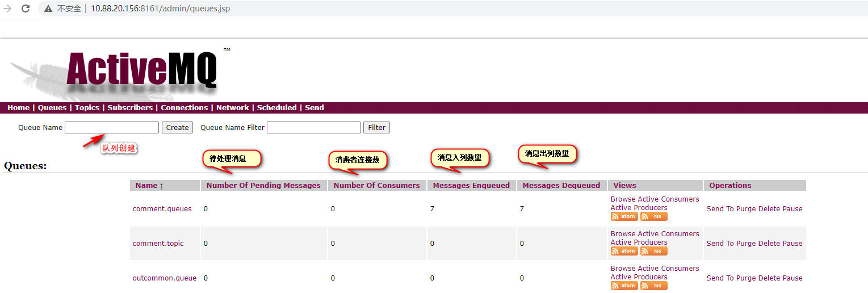Image resolution: width=868 pixels, height=293 pixels.
Task: View Active Consumers of comment.topic
Action: tap(669, 234)
